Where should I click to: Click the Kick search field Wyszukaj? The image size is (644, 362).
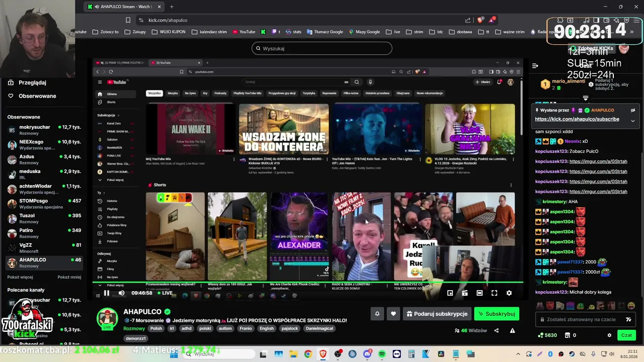click(322, 48)
